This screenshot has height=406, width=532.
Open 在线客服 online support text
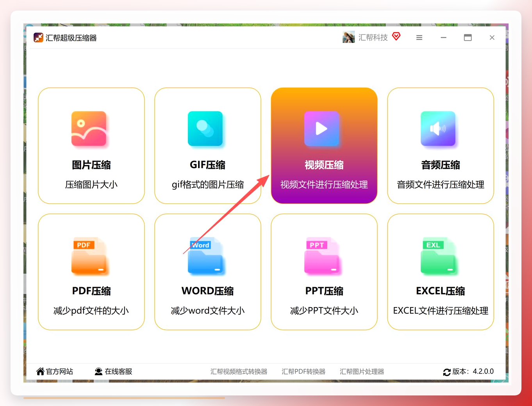tap(118, 371)
